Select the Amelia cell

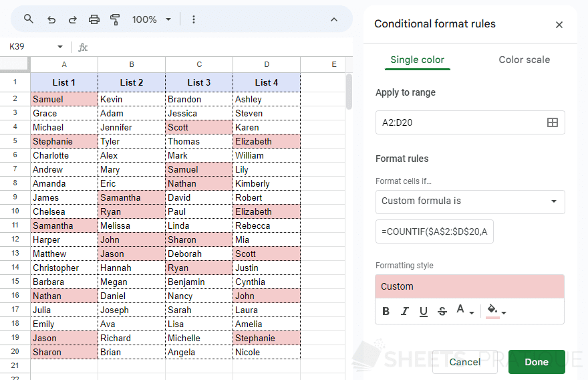(267, 324)
